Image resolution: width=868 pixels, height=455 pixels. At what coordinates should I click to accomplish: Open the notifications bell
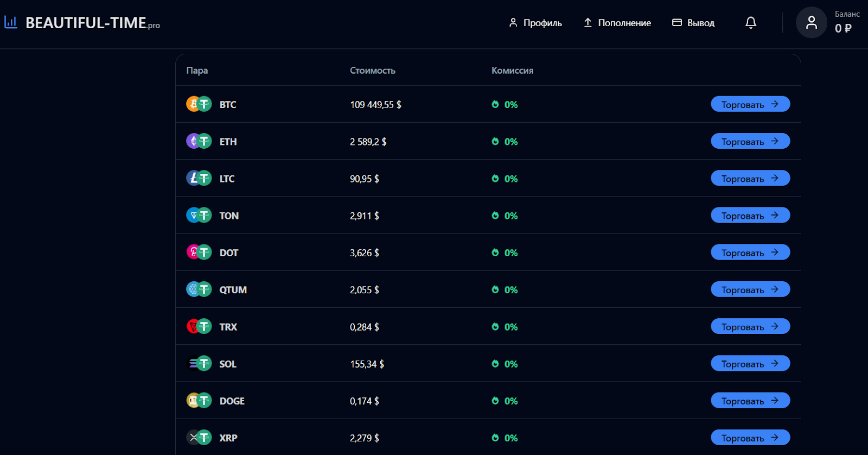click(751, 22)
